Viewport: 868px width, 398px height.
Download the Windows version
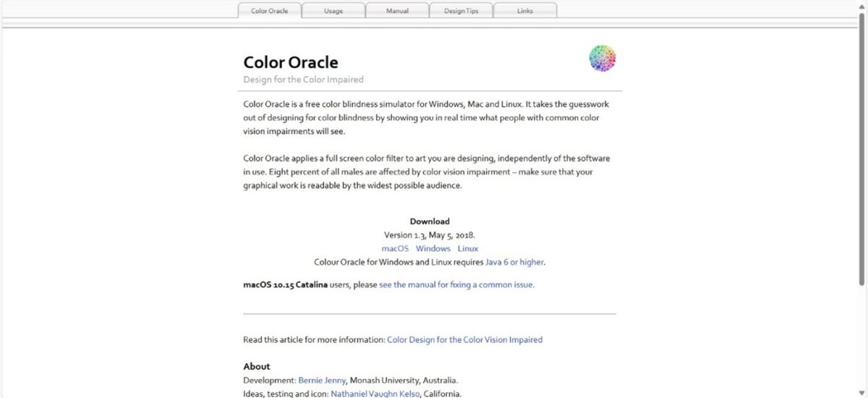433,248
